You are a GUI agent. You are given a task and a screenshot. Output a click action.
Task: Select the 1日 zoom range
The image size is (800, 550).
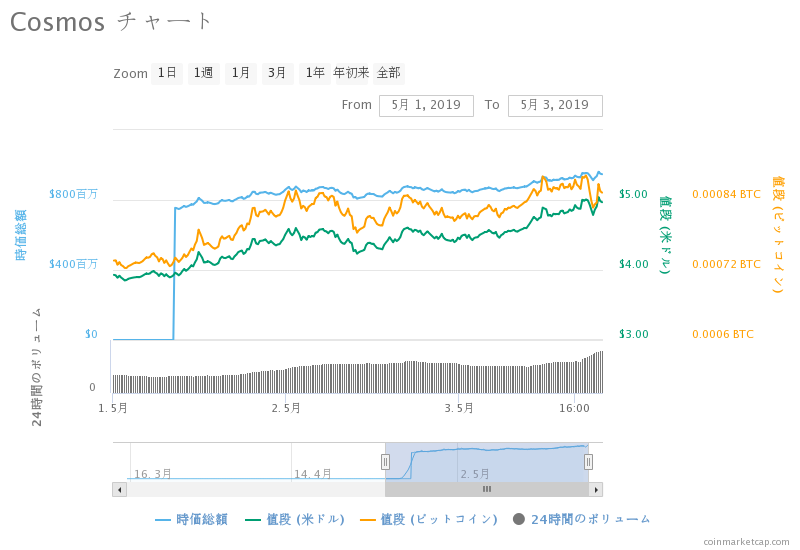tap(167, 73)
